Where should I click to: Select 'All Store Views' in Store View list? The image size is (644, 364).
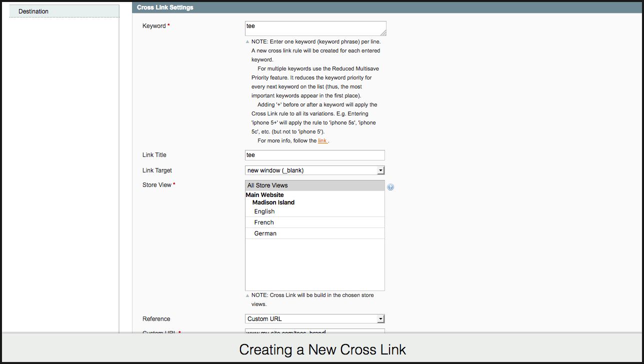pos(314,185)
